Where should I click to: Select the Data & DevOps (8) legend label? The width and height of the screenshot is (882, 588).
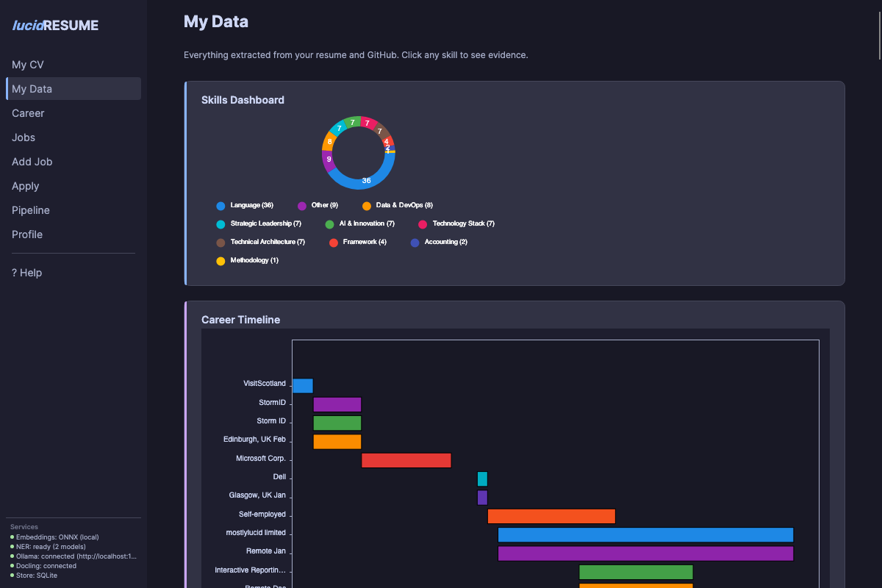(405, 205)
